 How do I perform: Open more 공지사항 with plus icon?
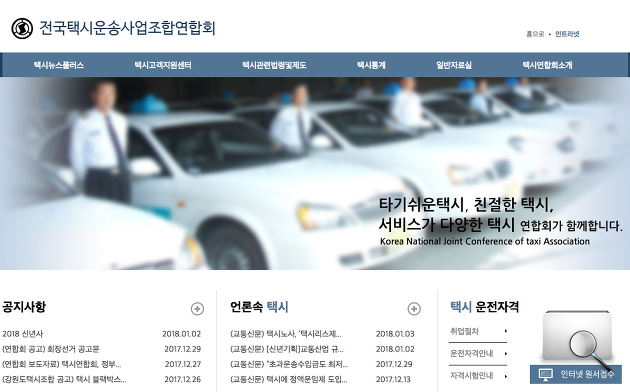pyautogui.click(x=197, y=309)
